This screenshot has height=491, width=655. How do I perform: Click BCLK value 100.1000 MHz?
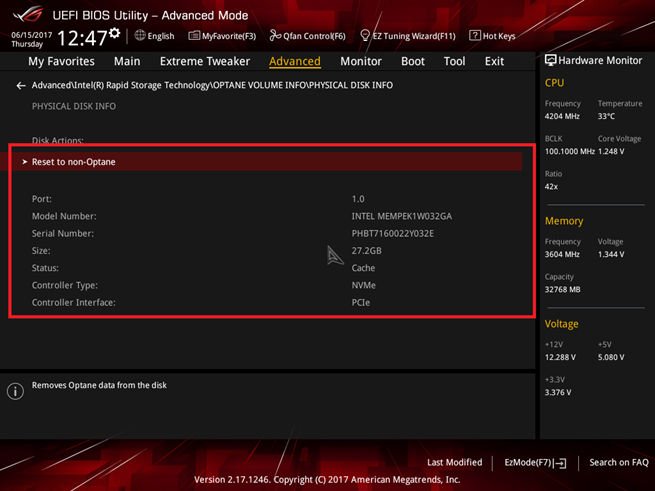[x=569, y=151]
